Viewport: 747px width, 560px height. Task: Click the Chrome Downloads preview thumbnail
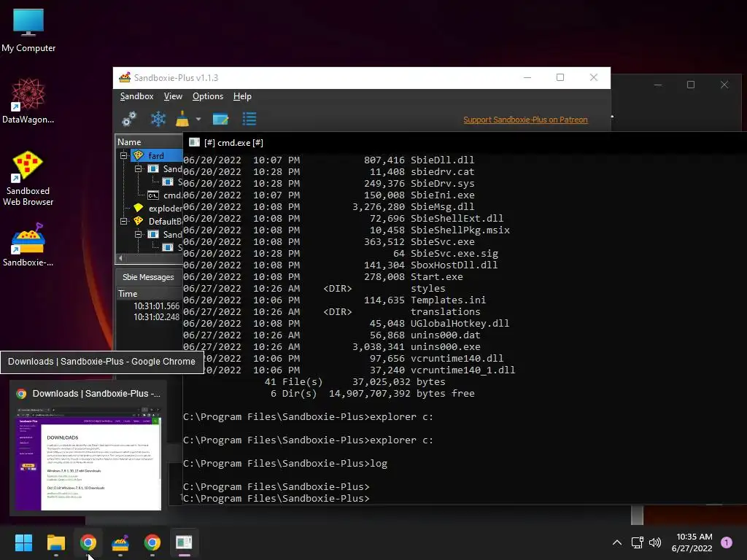88,458
